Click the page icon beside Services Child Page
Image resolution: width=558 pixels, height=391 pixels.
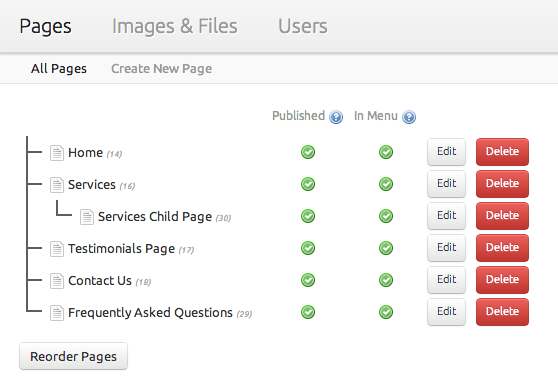87,217
